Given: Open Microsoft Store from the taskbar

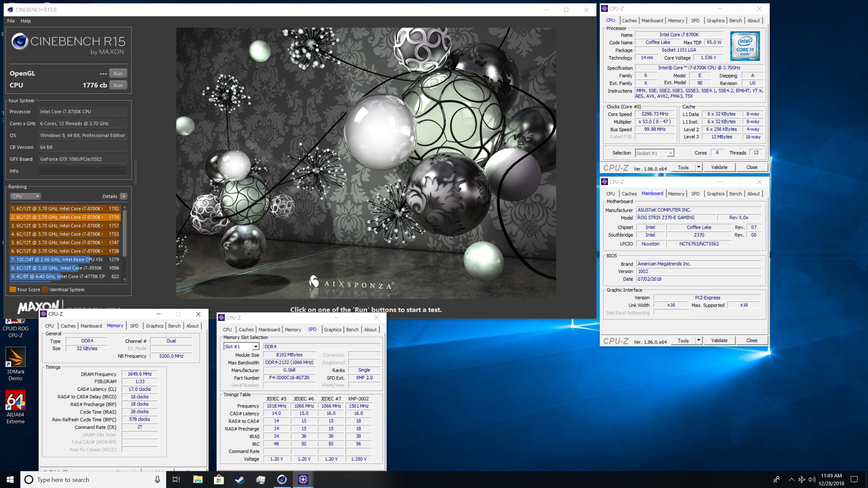Looking at the screenshot, I should (219, 480).
